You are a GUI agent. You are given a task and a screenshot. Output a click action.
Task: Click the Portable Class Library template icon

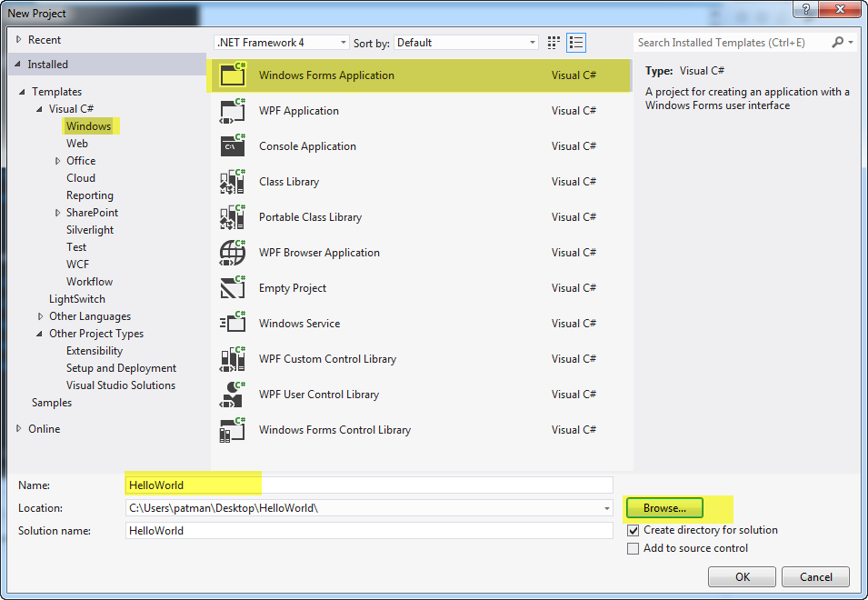point(233,217)
